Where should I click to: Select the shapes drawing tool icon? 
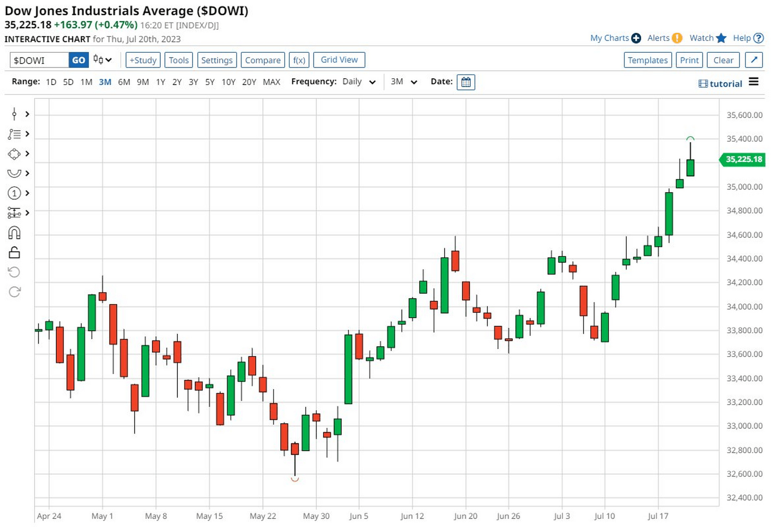[14, 154]
